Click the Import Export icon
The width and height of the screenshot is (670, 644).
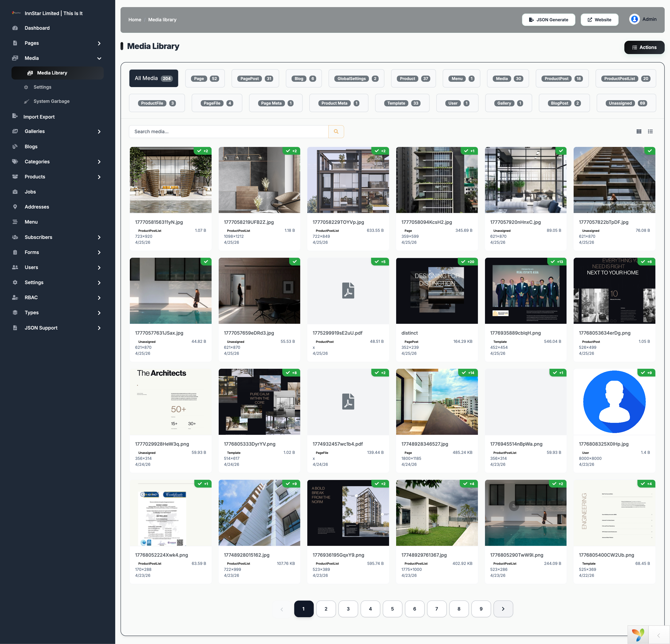pyautogui.click(x=15, y=116)
